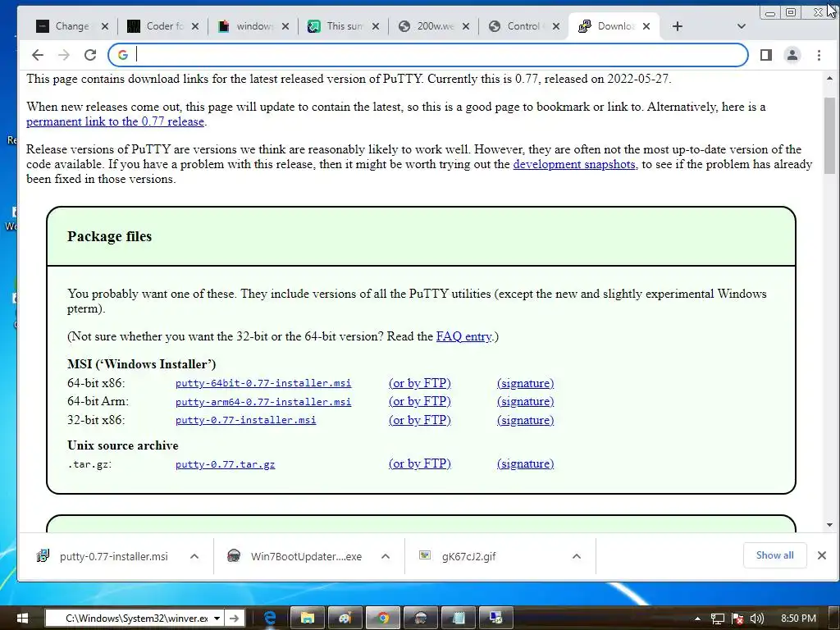Click the scrollbar up arrow

click(829, 78)
